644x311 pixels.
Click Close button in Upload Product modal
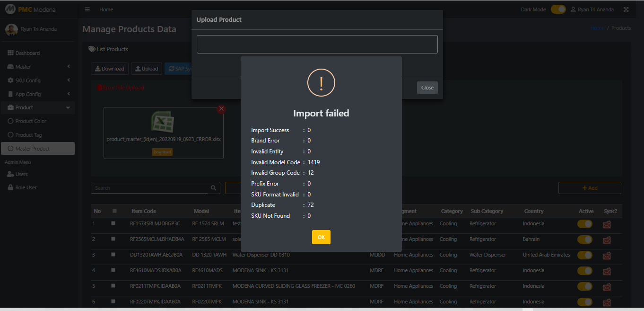pyautogui.click(x=427, y=88)
